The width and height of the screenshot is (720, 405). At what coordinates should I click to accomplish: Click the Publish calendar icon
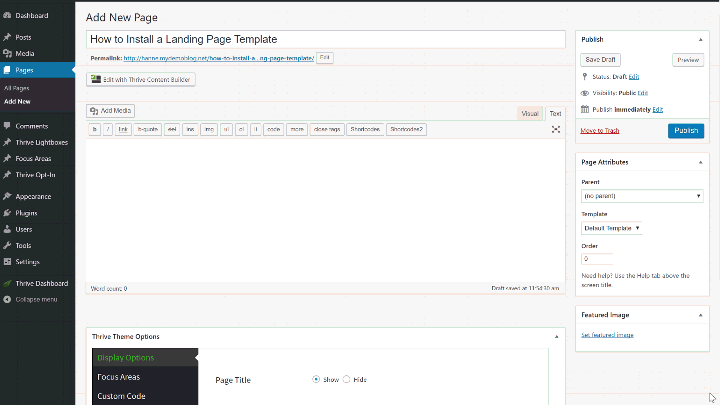585,109
